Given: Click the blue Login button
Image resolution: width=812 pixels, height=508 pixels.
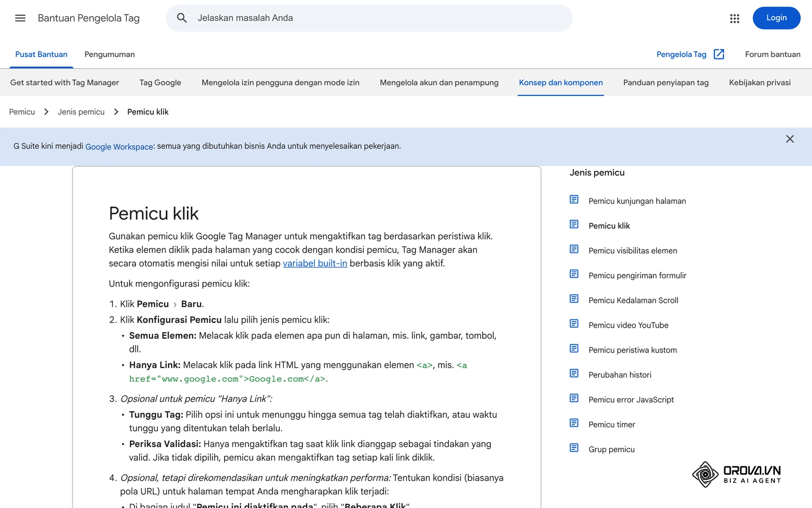Looking at the screenshot, I should [x=776, y=18].
